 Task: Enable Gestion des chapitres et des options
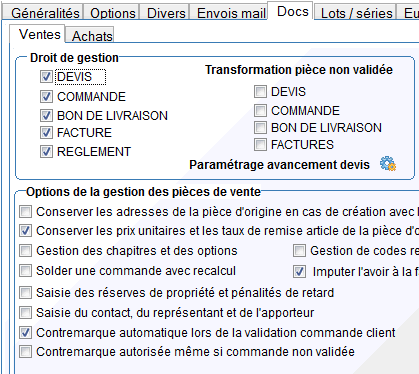(x=25, y=251)
